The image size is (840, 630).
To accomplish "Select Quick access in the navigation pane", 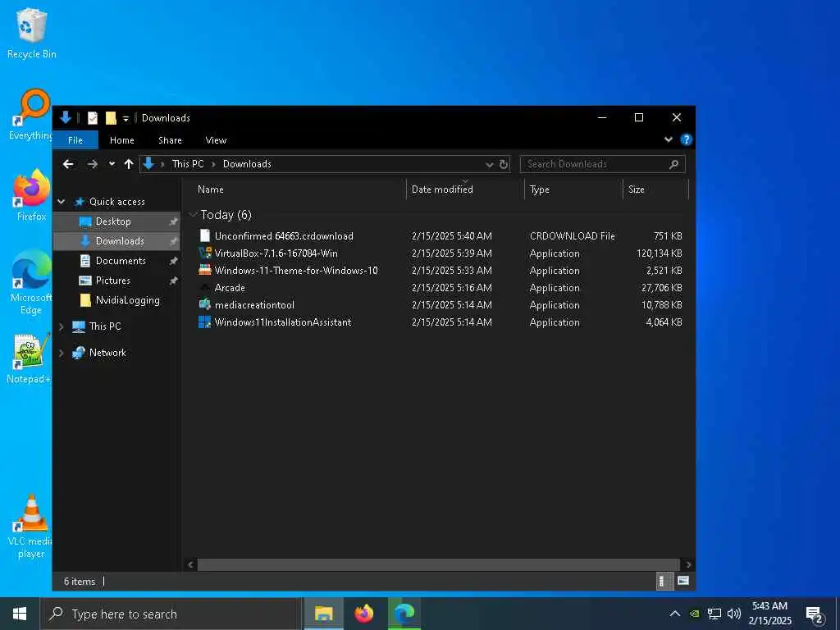I will tap(116, 202).
